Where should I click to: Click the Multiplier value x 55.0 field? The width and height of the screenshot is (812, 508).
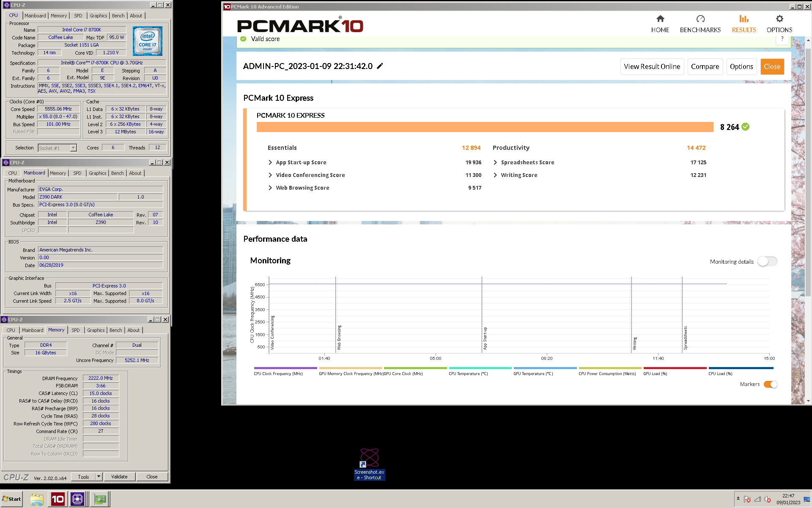pos(58,116)
